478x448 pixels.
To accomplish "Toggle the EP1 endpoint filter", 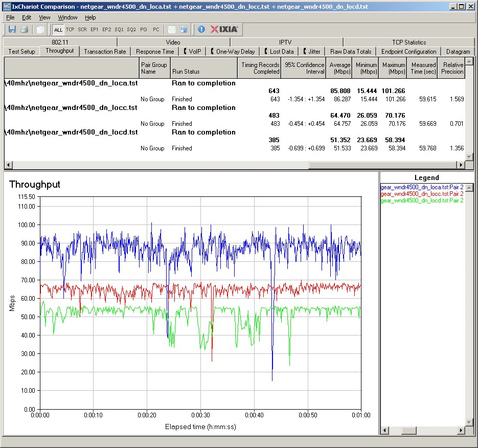I will click(95, 30).
